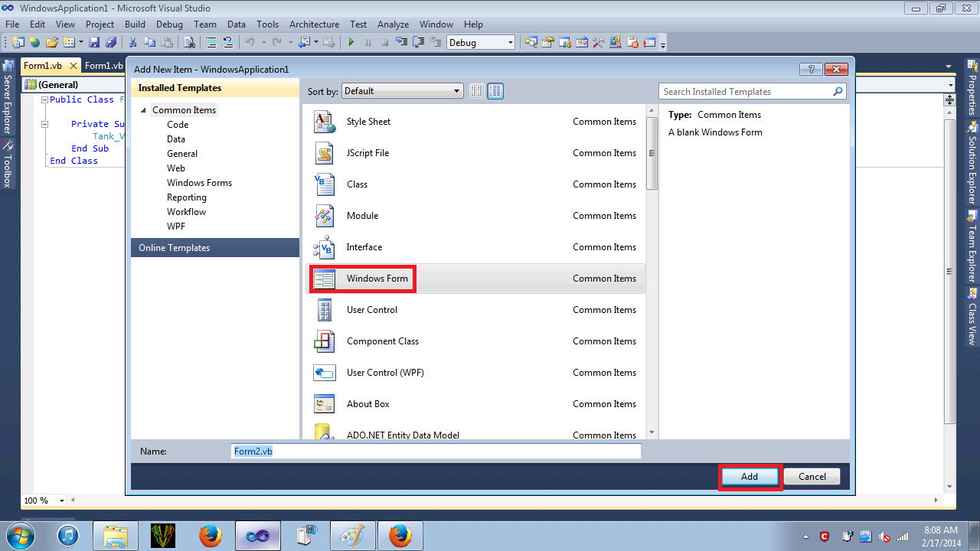
Task: Click the Save All toolbar icon
Action: [111, 43]
